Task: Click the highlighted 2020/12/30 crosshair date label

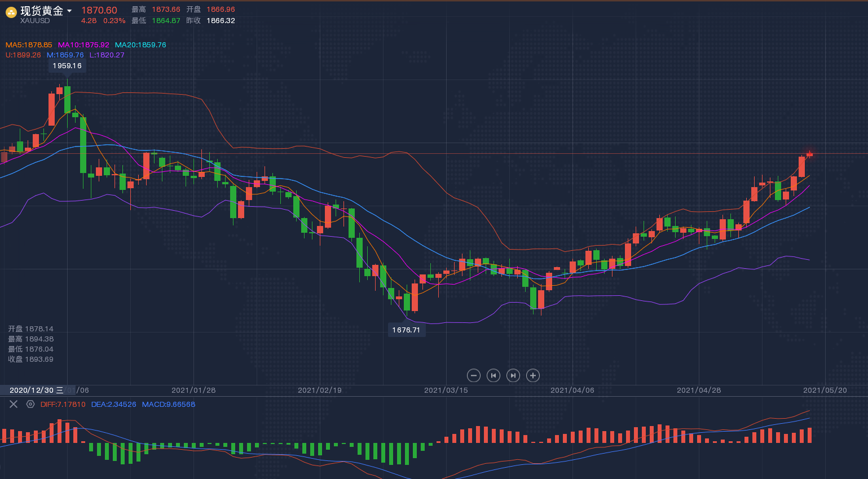Action: tap(36, 390)
